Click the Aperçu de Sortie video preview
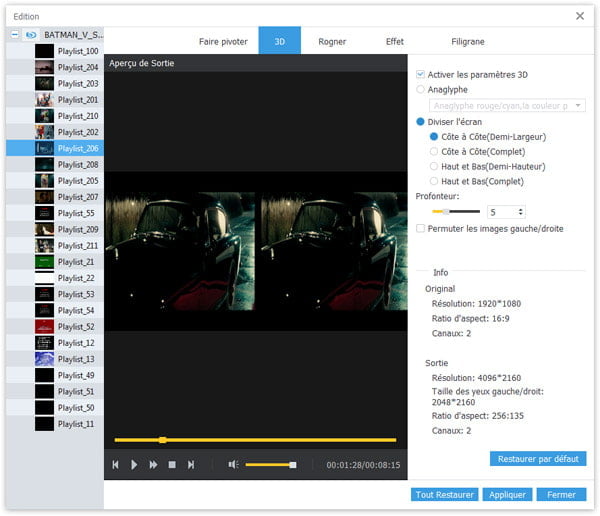The image size is (600, 516). [256, 251]
